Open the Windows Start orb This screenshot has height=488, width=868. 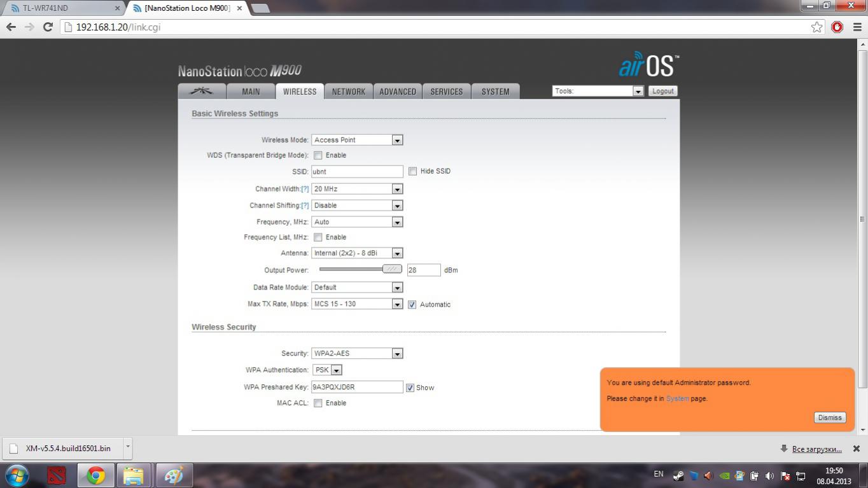17,475
